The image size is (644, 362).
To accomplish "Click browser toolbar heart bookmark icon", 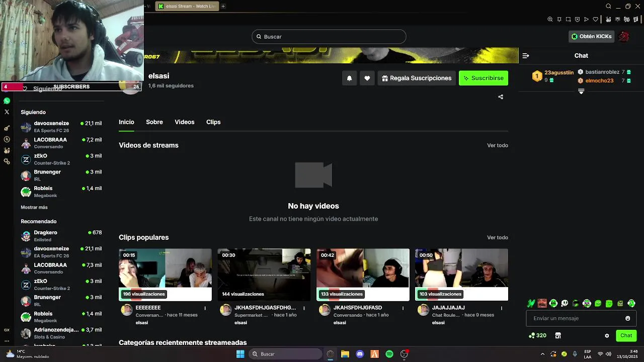I will [596, 20].
